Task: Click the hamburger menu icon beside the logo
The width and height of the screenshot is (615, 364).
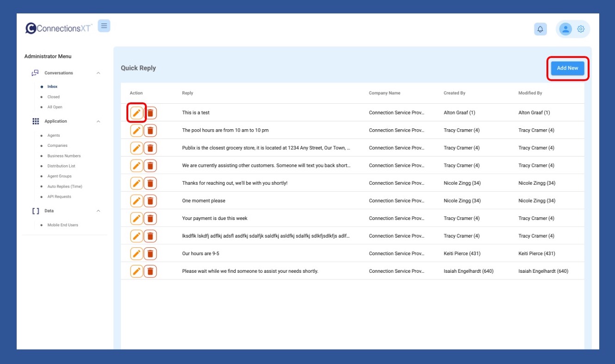Action: point(104,26)
